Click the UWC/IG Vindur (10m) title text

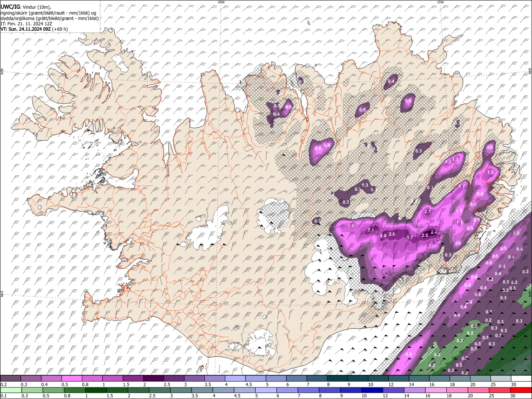click(26, 7)
